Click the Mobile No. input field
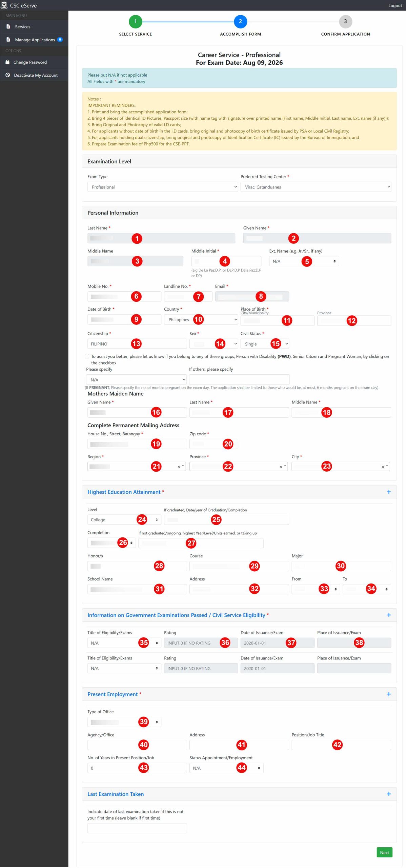Screen dimensions: 406x868 [124, 296]
